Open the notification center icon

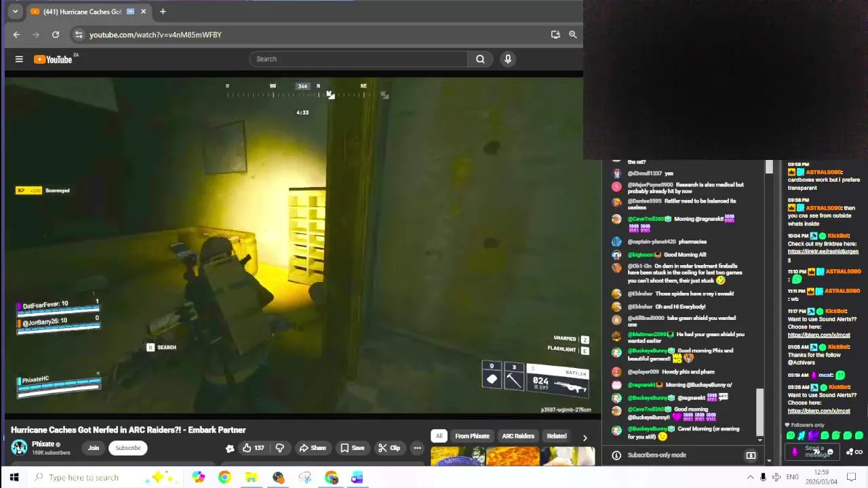[x=852, y=477]
